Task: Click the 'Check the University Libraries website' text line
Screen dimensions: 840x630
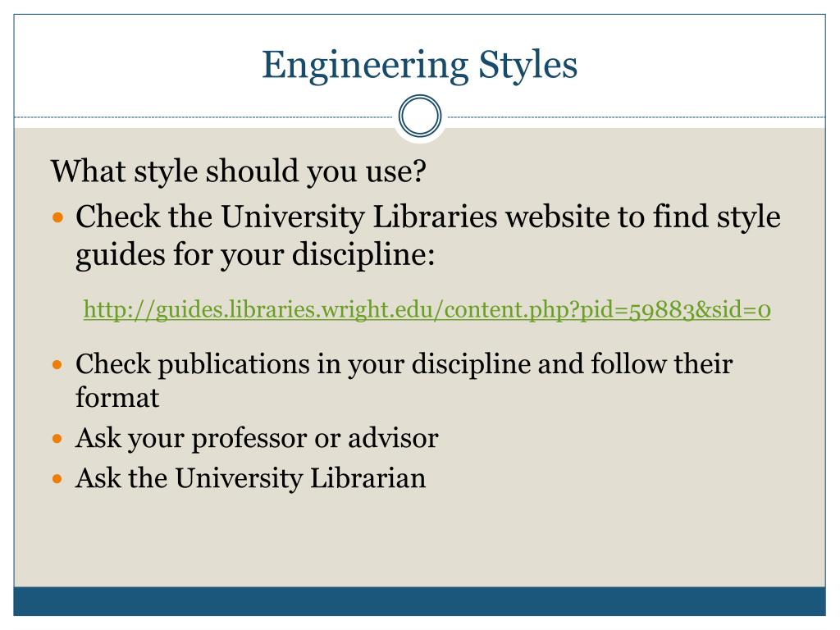Action: pyautogui.click(x=427, y=217)
